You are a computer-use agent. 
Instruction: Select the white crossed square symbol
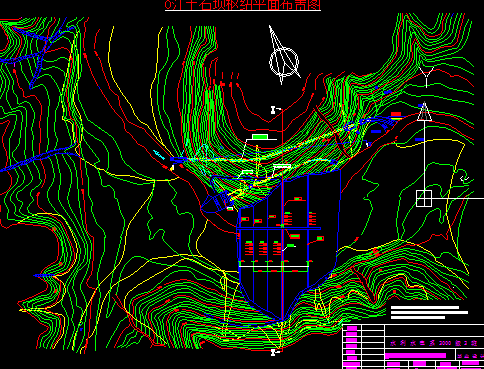(x=424, y=198)
